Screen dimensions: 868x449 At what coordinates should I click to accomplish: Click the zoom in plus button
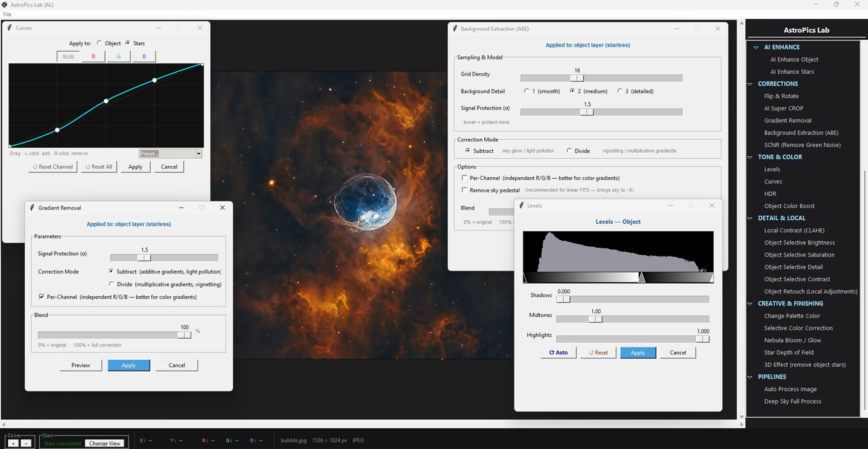(13, 443)
